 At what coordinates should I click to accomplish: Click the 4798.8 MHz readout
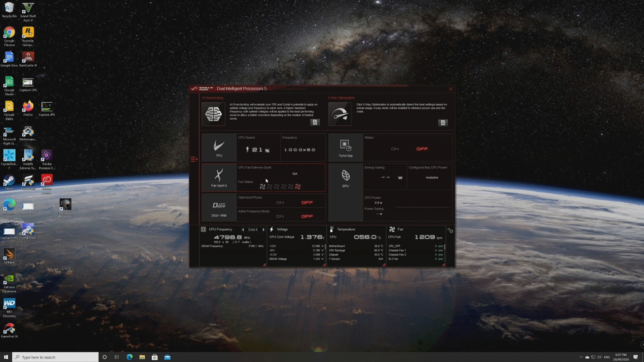click(x=232, y=237)
